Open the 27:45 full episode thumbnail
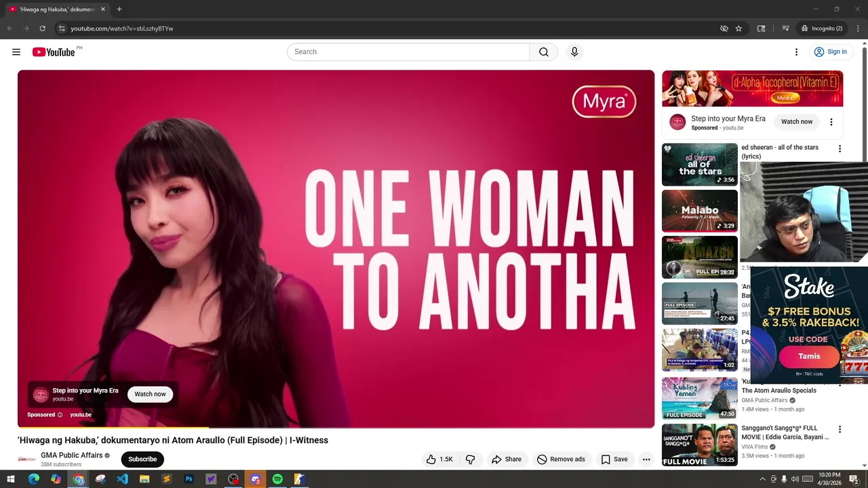 coord(700,304)
